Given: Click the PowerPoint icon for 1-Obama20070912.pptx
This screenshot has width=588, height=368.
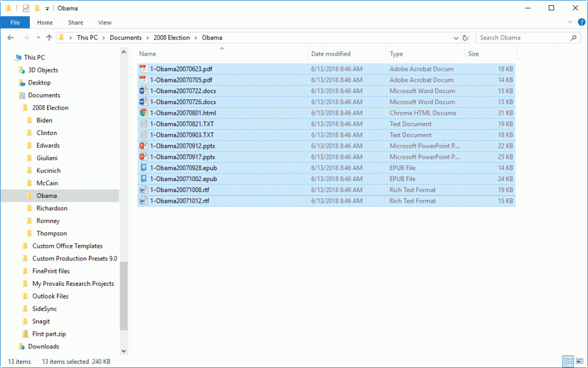Looking at the screenshot, I should click(142, 145).
